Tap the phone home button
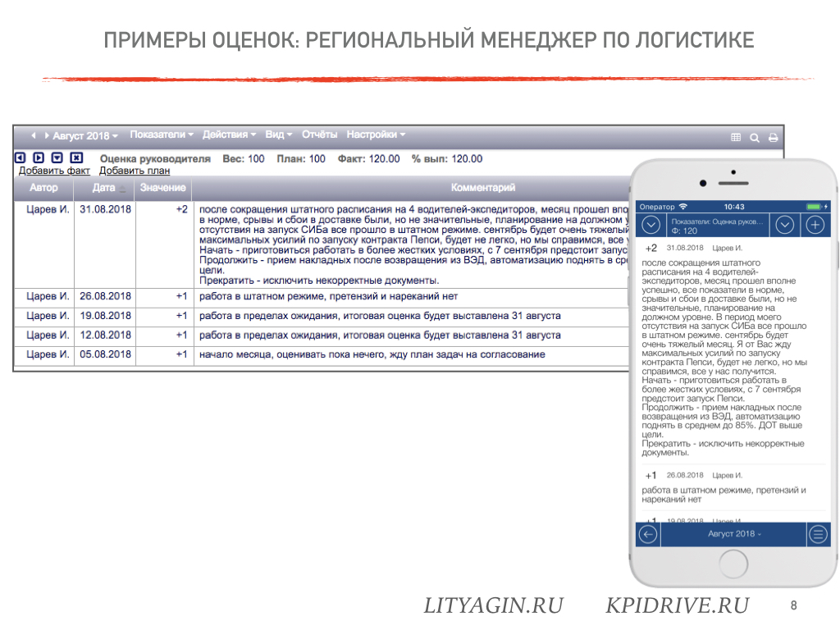840x630 pixels. pos(733,564)
